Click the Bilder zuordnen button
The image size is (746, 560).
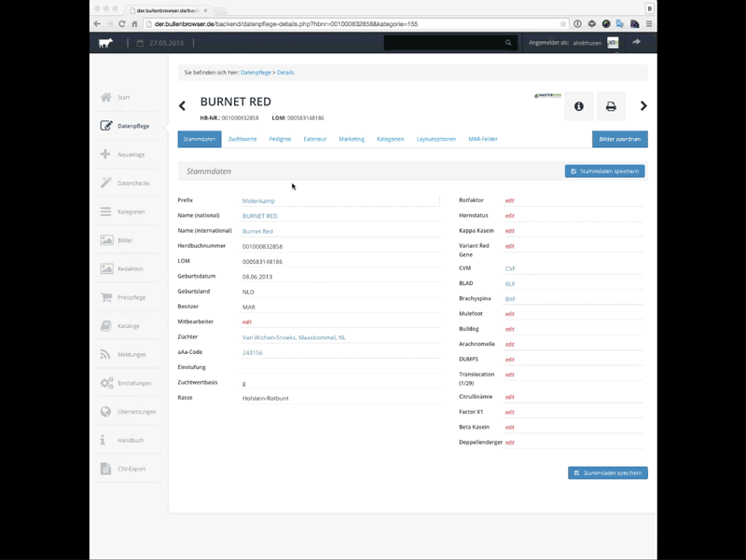pyautogui.click(x=619, y=139)
